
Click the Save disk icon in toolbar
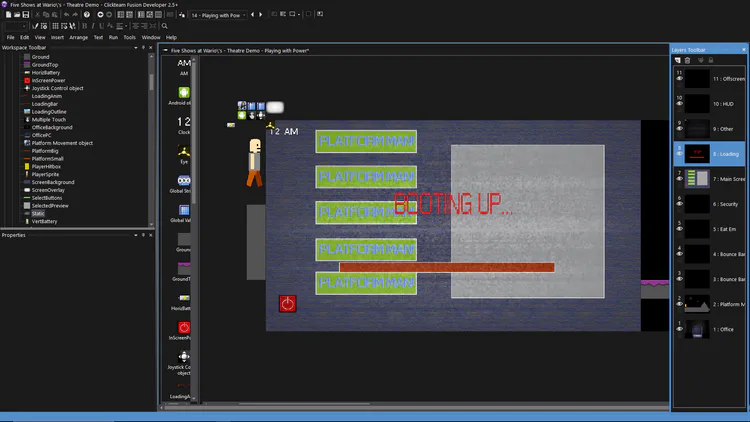(x=26, y=15)
